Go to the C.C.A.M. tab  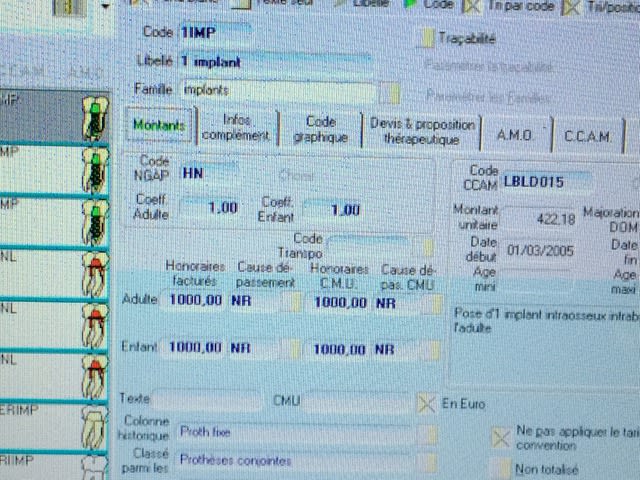click(x=587, y=134)
